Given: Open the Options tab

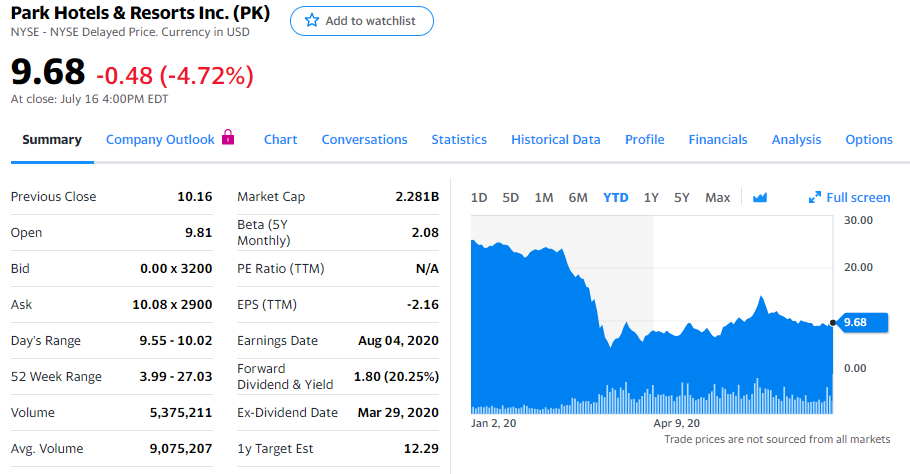Looking at the screenshot, I should point(869,139).
